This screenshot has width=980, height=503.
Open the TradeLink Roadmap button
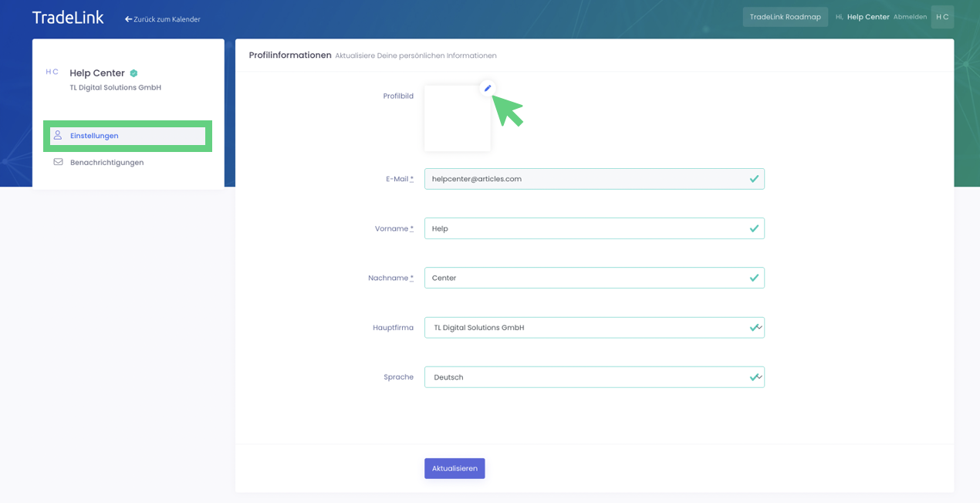click(785, 17)
